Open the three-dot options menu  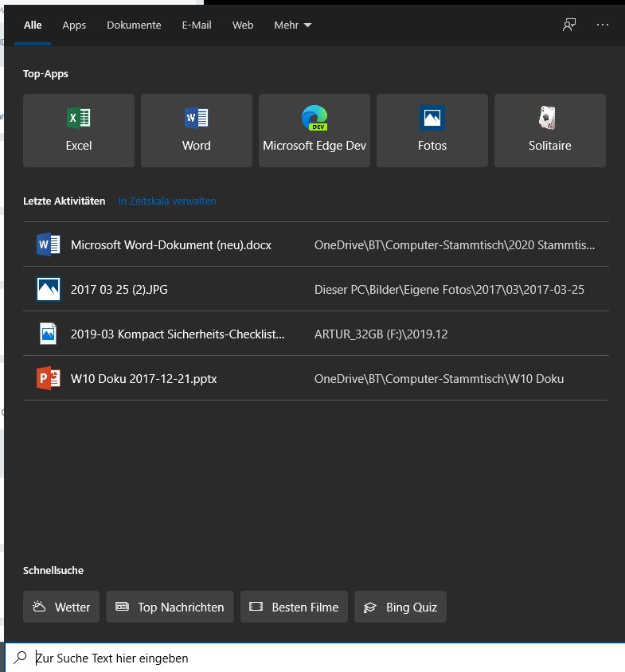click(602, 25)
